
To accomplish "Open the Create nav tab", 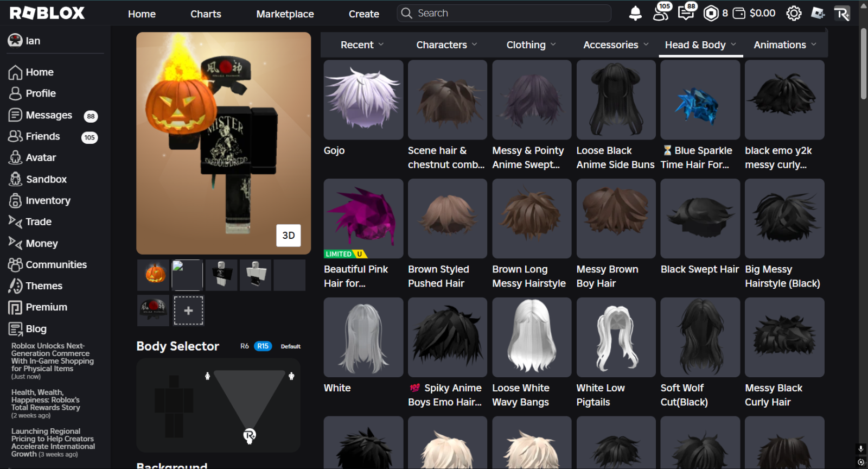I will pyautogui.click(x=363, y=14).
